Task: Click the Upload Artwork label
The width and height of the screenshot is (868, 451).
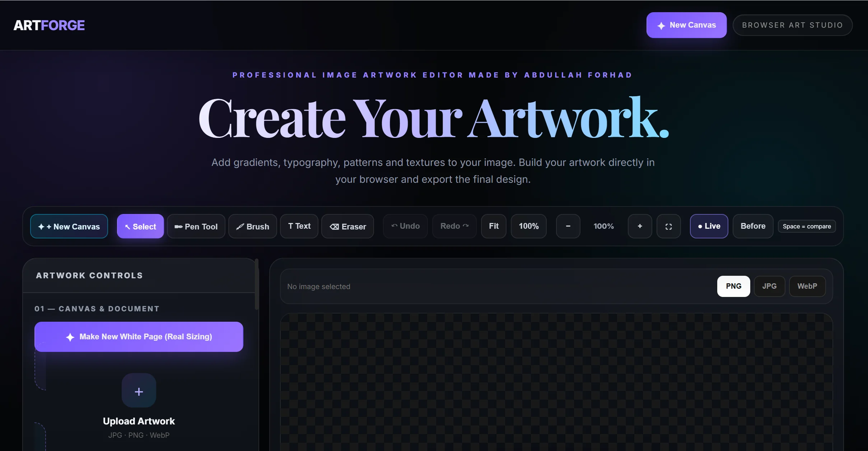Action: (x=139, y=421)
